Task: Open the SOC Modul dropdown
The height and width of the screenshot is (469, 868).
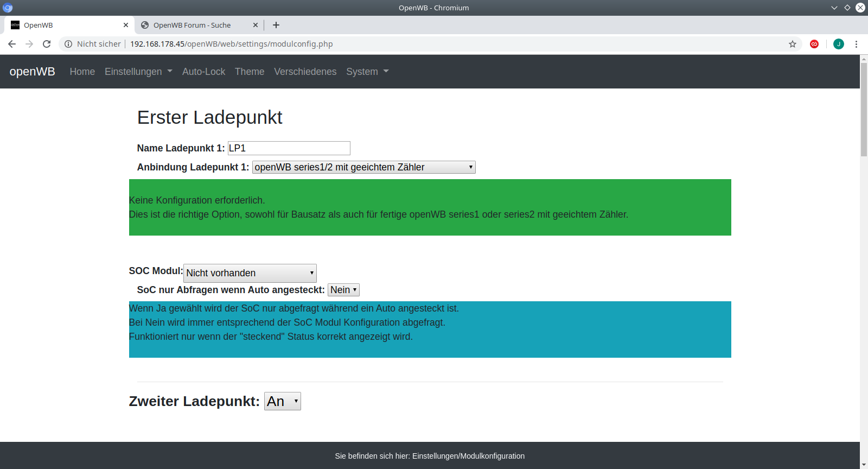Action: point(250,273)
